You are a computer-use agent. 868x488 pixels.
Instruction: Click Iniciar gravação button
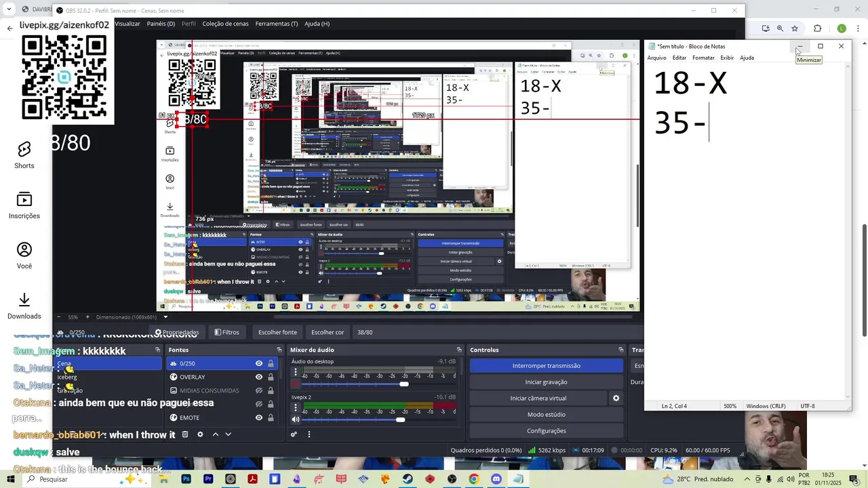pos(546,382)
